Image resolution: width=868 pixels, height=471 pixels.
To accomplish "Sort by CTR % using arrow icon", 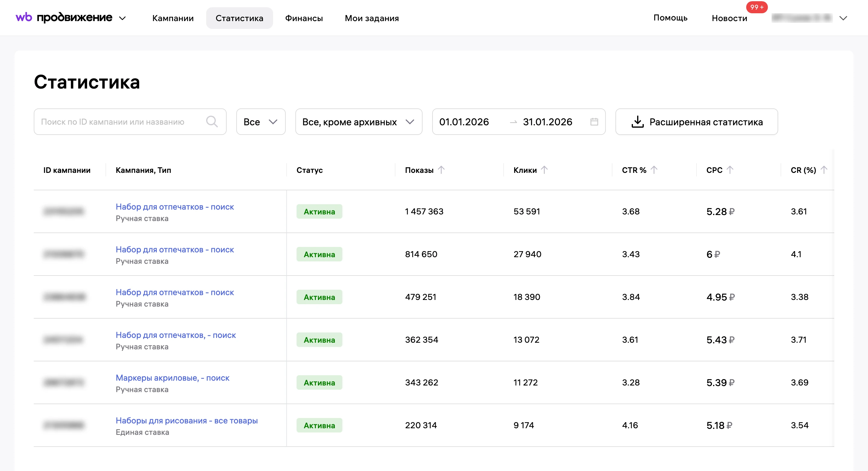I will [654, 170].
